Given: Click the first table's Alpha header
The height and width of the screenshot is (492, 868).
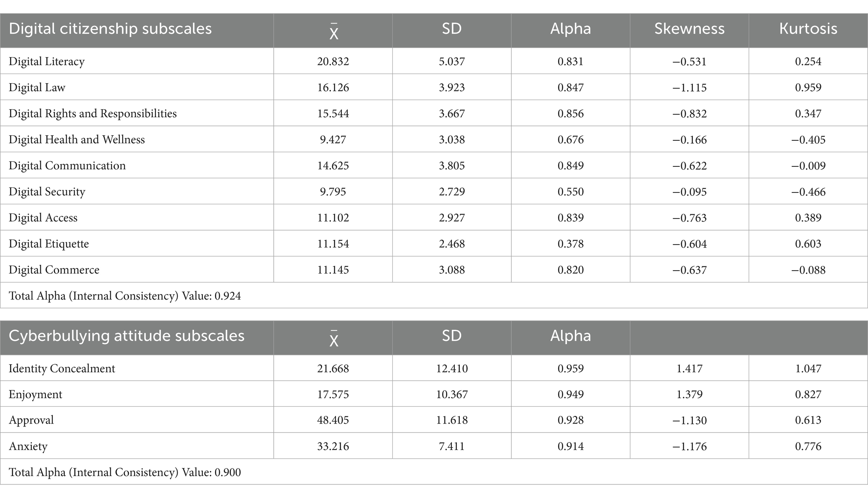Looking at the screenshot, I should pos(570,29).
